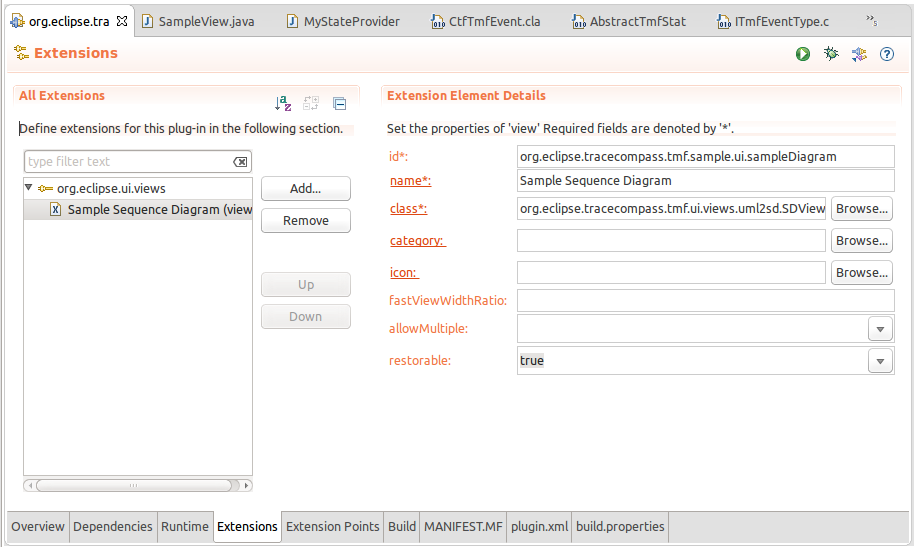
Task: Collapse the org.eclipse.ui.views tree node
Action: point(29,187)
